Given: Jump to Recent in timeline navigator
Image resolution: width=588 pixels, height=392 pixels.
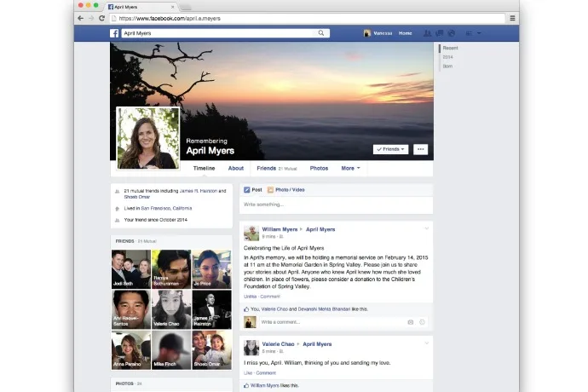Looking at the screenshot, I should point(450,48).
